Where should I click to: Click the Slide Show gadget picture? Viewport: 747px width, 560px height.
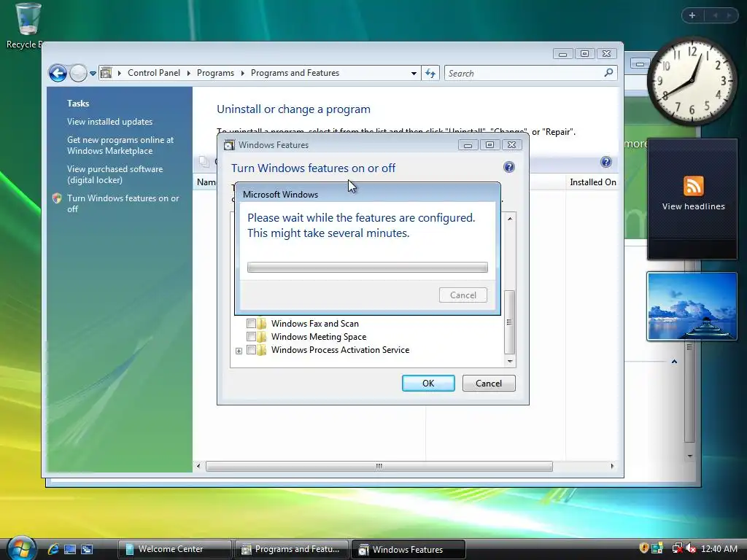point(692,306)
